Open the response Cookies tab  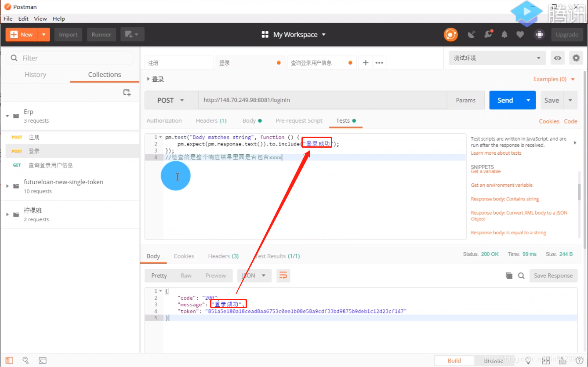(x=184, y=256)
